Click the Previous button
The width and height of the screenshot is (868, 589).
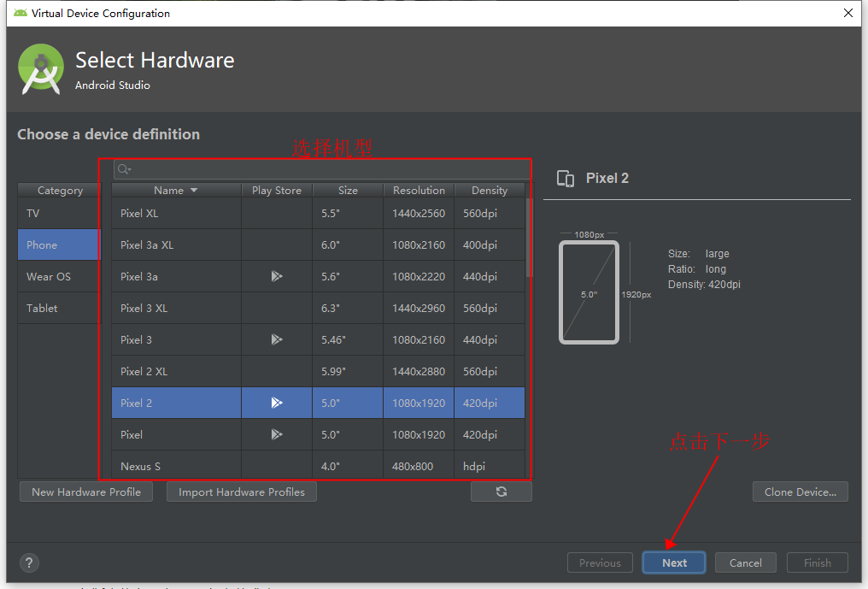[x=600, y=562]
